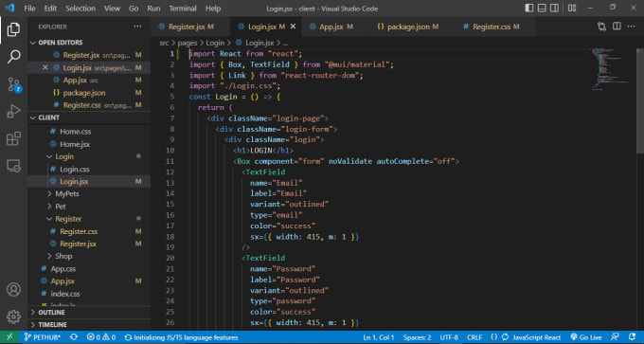Switch to the Register.jsx editor tab
Viewport: 644px width, 344px height.
(x=190, y=27)
